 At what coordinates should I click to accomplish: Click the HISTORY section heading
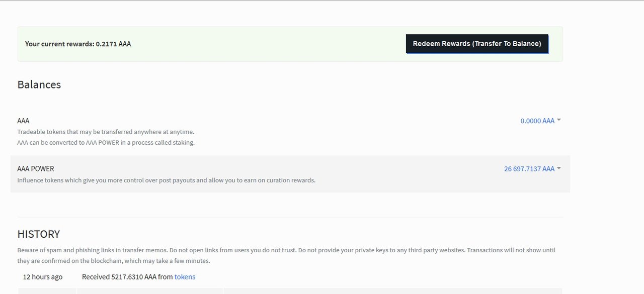coord(39,234)
